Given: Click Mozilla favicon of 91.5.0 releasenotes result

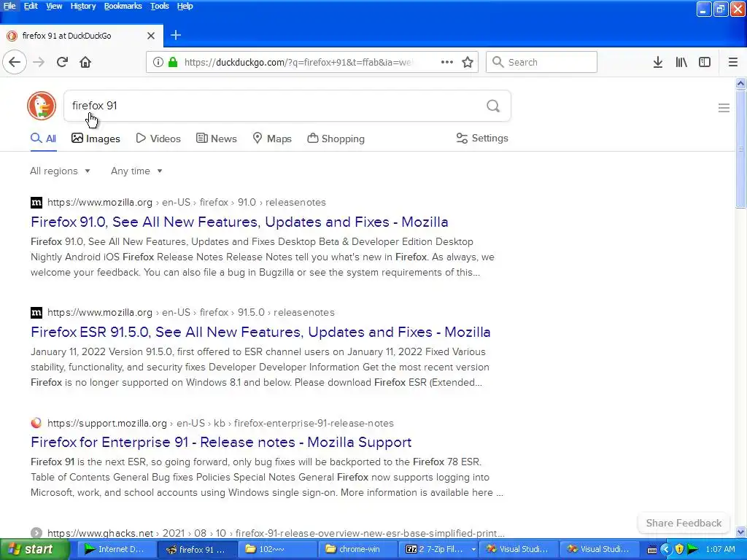Looking at the screenshot, I should point(36,313).
